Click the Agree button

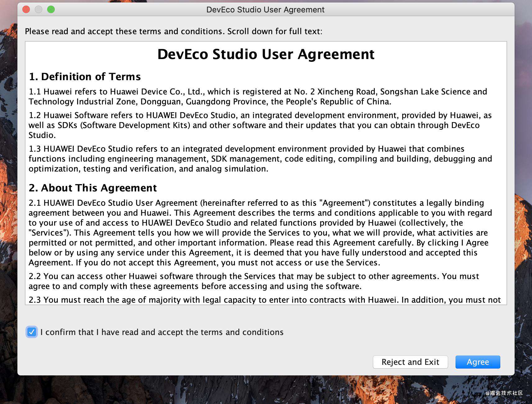[x=478, y=362]
